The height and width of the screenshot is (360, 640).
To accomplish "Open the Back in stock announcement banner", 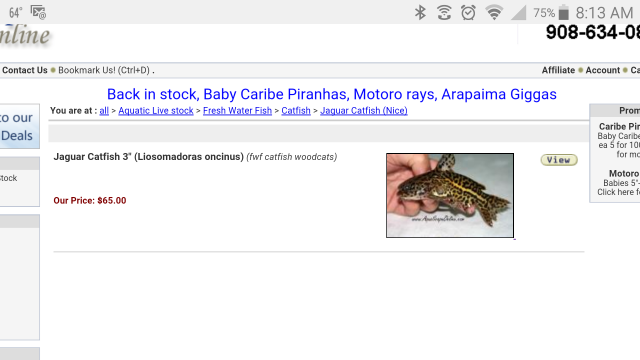I will (x=331, y=94).
